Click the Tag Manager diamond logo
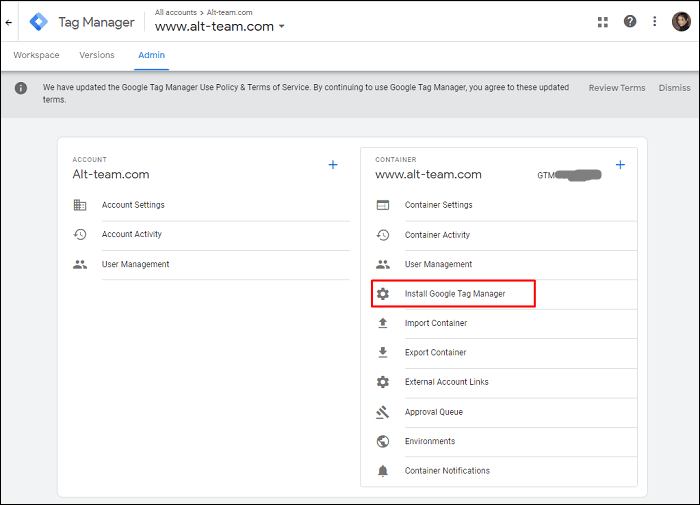700x505 pixels. coord(39,22)
